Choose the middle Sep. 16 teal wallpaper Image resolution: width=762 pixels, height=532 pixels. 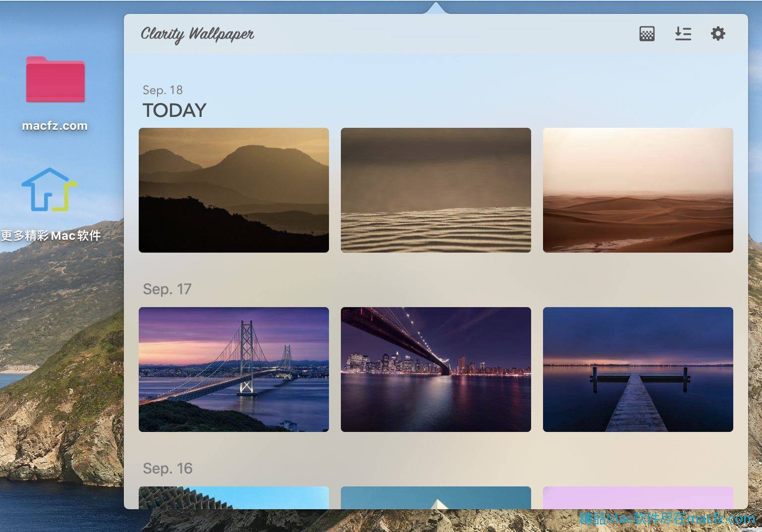coord(435,497)
